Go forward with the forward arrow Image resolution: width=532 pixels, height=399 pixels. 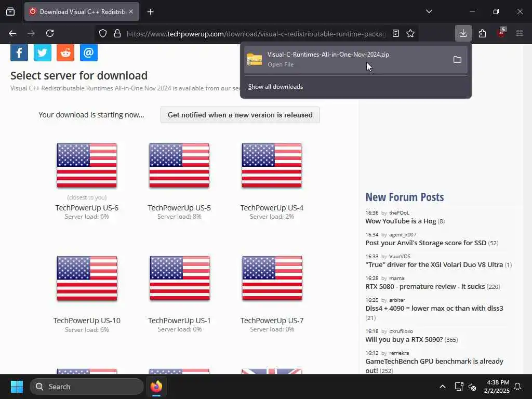(x=31, y=33)
